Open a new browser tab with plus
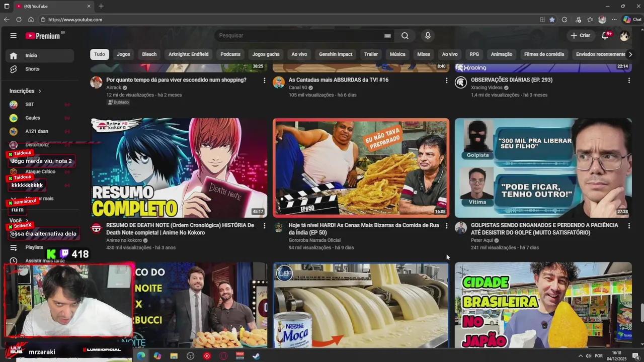 101,6
